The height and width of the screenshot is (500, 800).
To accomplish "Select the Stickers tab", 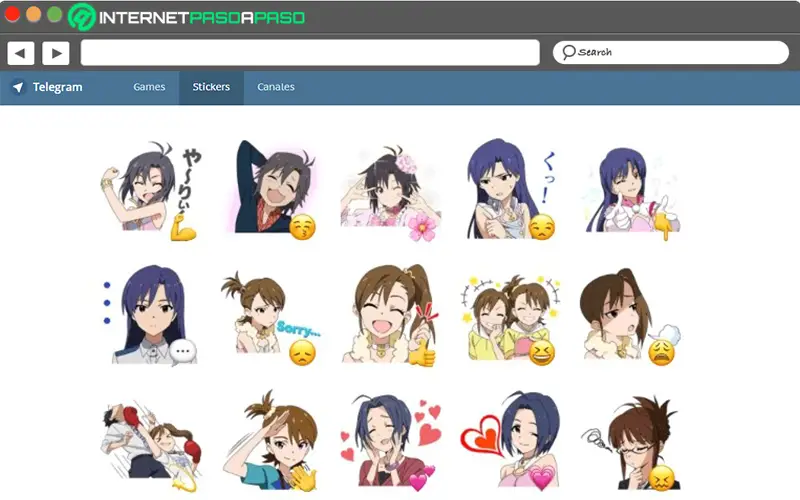I will coord(211,87).
